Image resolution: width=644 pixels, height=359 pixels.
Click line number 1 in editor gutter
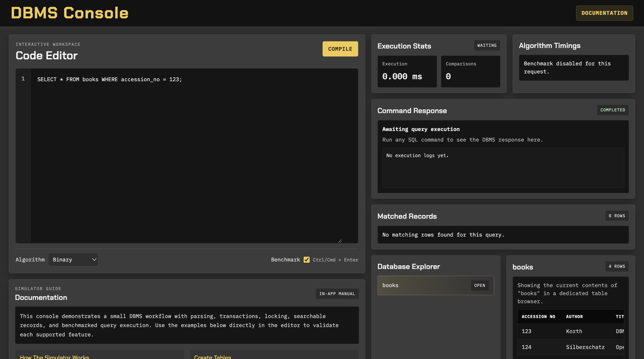23,79
